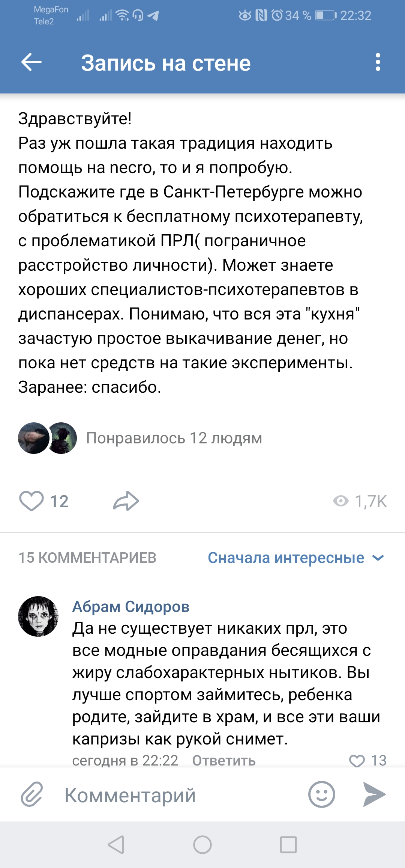Tap the back arrow in header
The width and height of the screenshot is (405, 868).
coord(31,62)
